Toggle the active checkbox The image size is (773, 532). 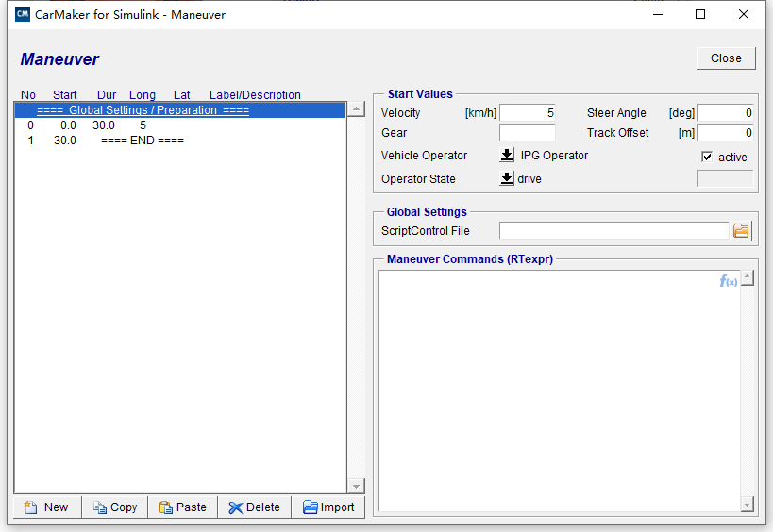pyautogui.click(x=707, y=158)
